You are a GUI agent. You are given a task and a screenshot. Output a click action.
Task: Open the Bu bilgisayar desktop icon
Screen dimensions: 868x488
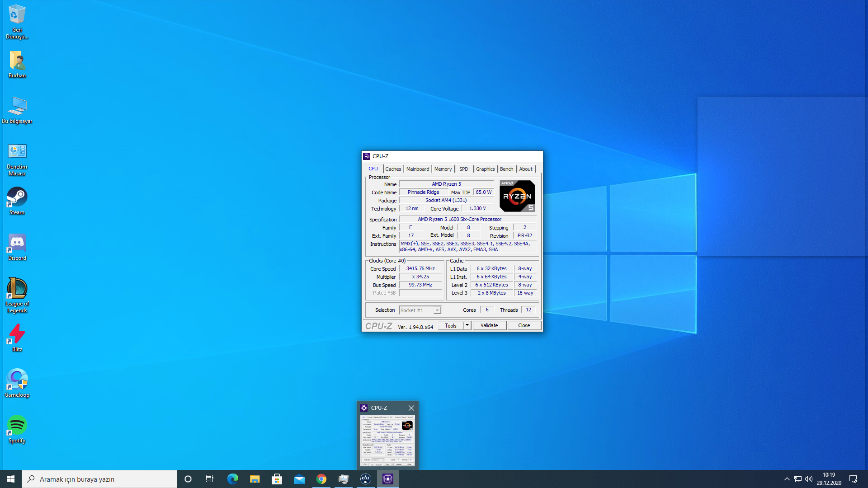click(x=17, y=110)
